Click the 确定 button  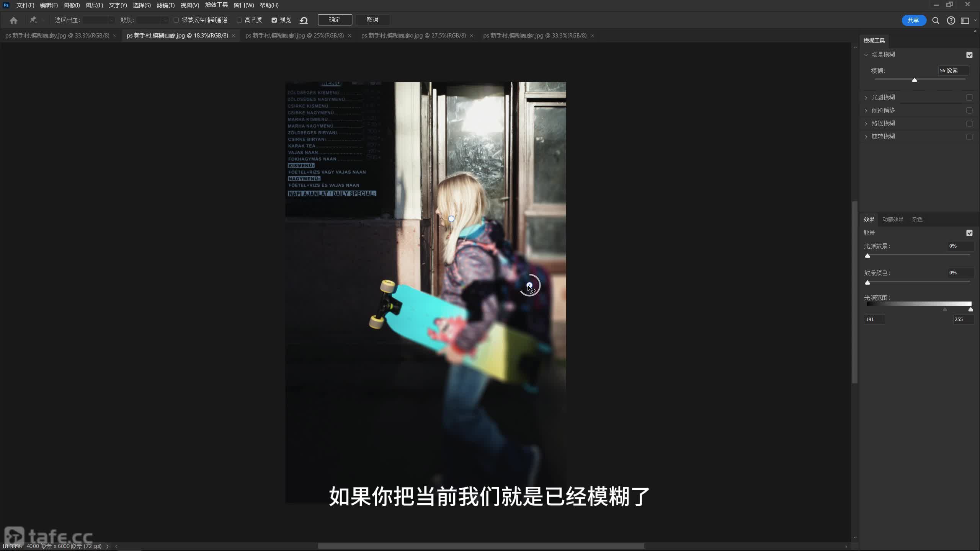[335, 20]
